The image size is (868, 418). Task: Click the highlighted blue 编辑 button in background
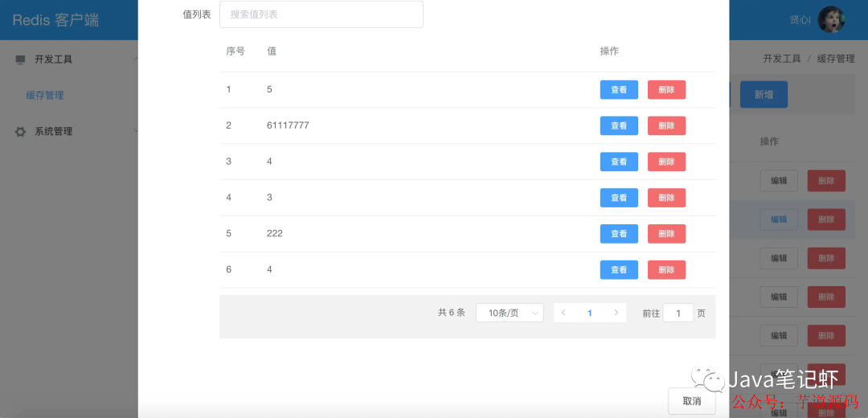point(779,219)
